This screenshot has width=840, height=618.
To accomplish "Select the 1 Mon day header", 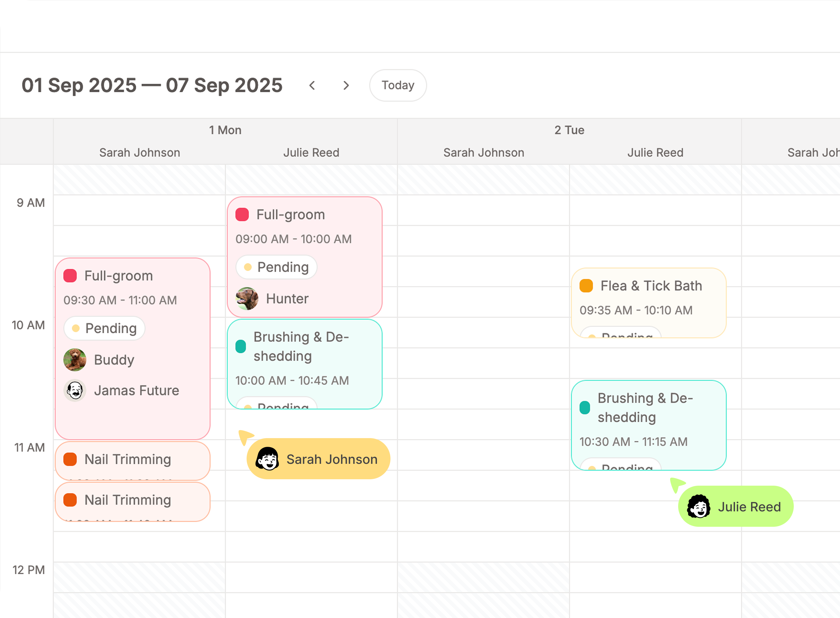I will pos(225,130).
